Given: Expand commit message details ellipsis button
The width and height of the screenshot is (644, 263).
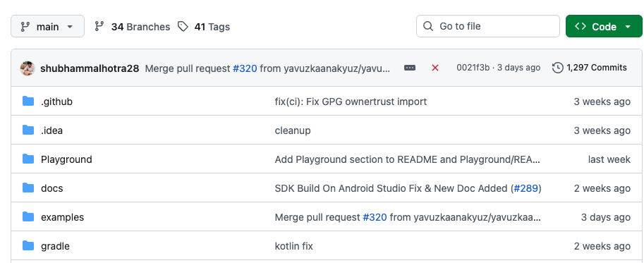Looking at the screenshot, I should pos(410,68).
